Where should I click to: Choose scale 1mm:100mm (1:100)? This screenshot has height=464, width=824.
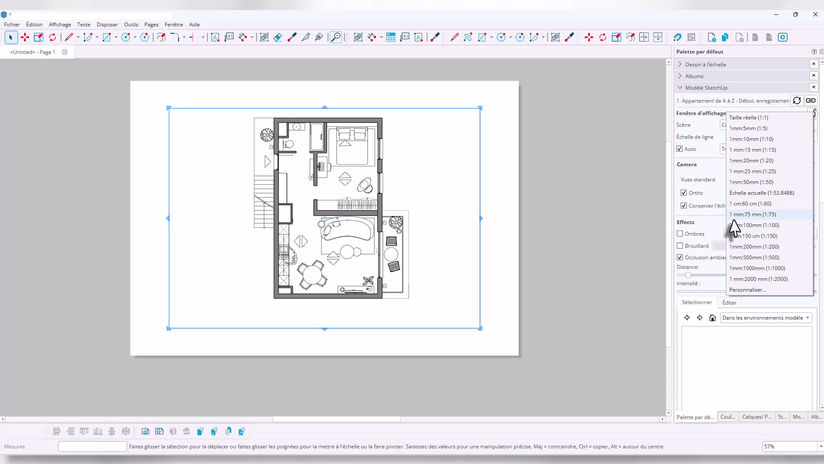coord(769,225)
